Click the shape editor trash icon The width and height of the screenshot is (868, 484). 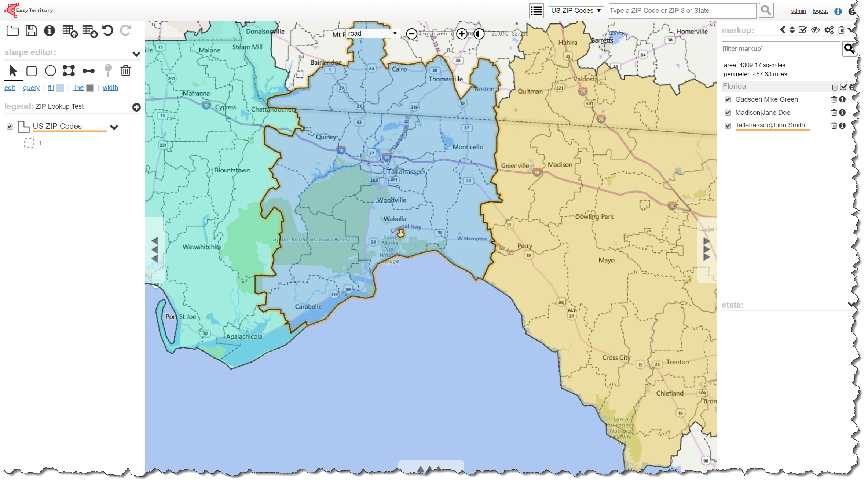[125, 71]
